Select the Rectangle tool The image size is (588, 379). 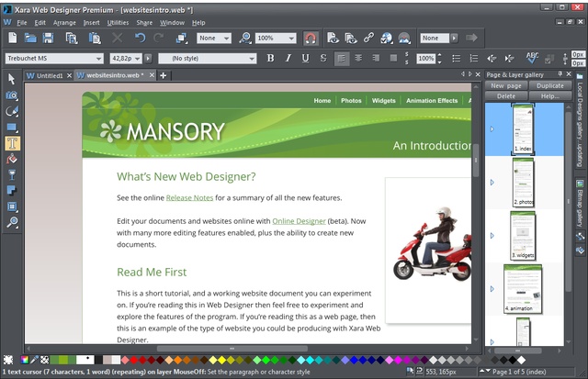(12, 128)
